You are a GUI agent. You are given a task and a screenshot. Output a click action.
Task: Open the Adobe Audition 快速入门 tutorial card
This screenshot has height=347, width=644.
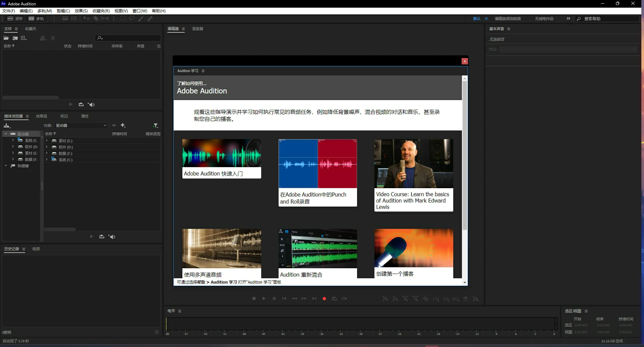pos(221,158)
